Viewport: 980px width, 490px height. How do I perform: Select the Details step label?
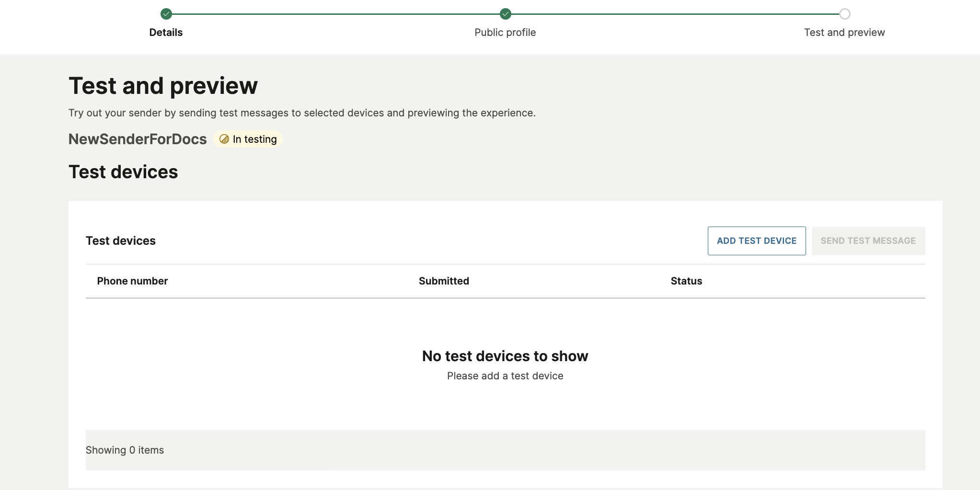[166, 32]
